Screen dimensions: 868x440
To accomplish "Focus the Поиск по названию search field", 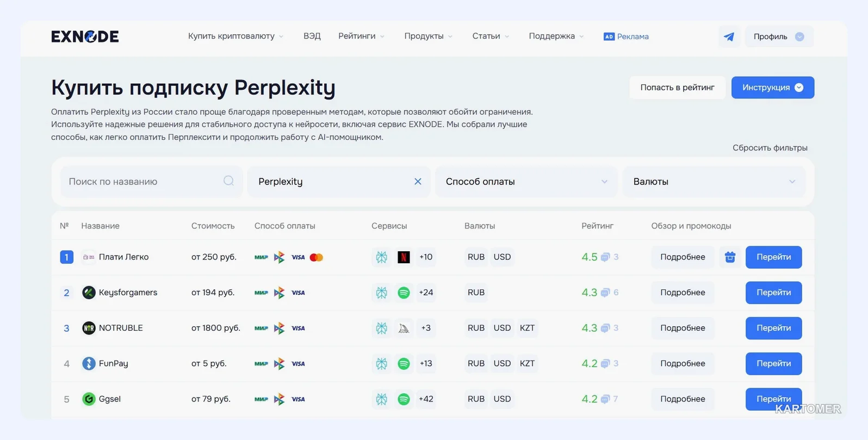I will pyautogui.click(x=151, y=182).
